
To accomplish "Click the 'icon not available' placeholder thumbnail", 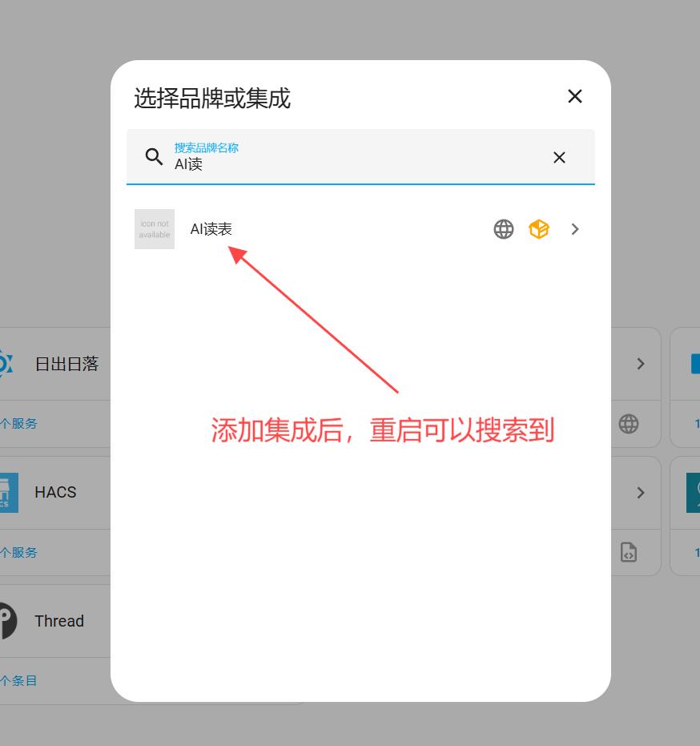I will [x=155, y=229].
